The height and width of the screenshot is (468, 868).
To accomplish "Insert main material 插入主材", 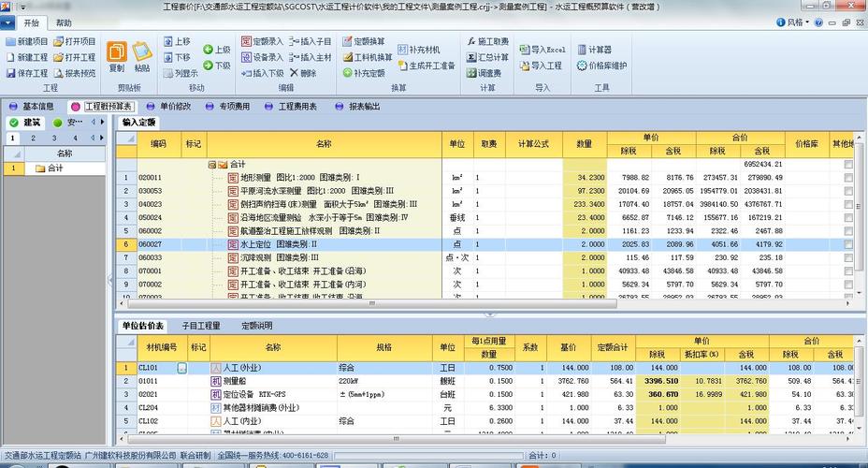I will 294,57.
